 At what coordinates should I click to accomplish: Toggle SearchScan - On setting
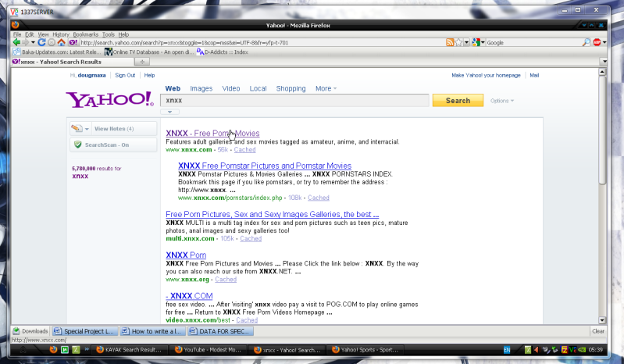113,145
